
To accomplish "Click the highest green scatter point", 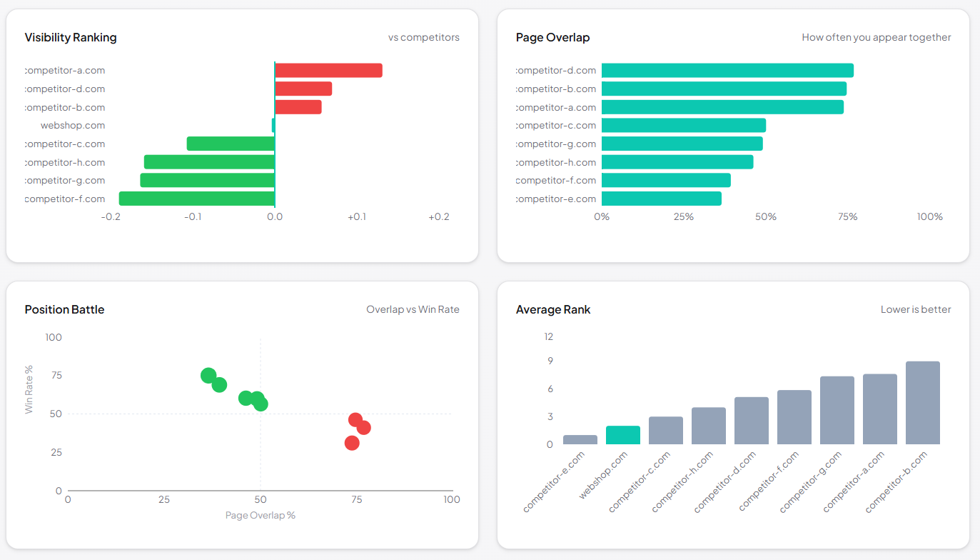I will [208, 373].
